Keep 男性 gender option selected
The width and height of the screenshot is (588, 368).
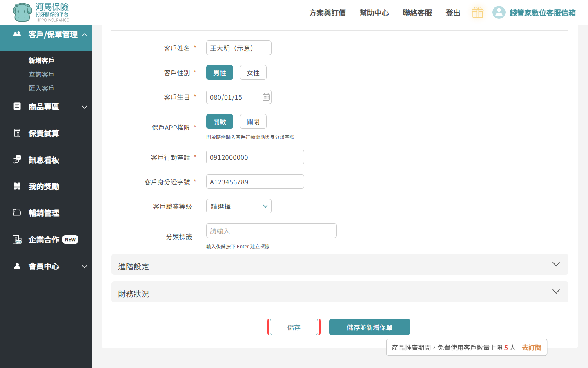219,72
